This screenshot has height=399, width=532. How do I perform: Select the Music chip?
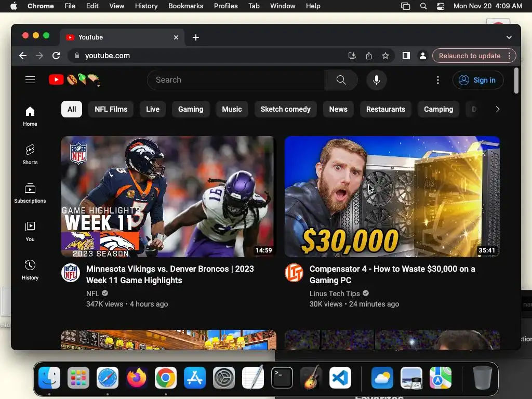232,109
